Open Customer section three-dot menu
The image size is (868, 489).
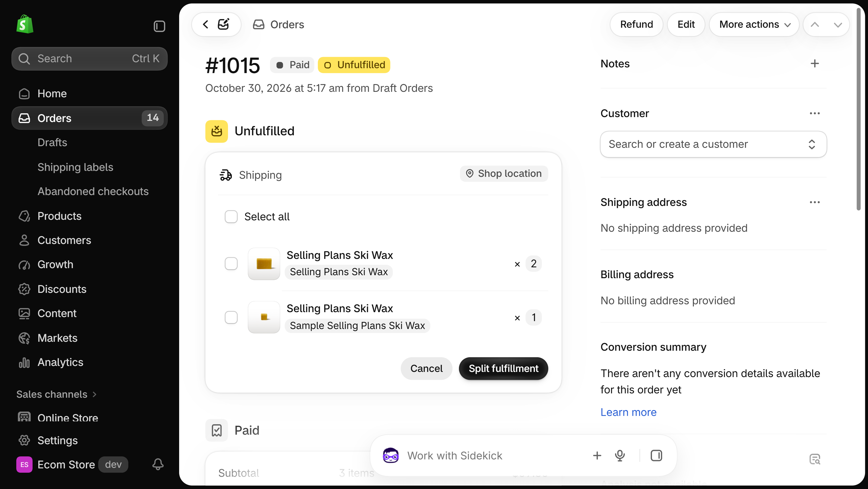point(815,113)
